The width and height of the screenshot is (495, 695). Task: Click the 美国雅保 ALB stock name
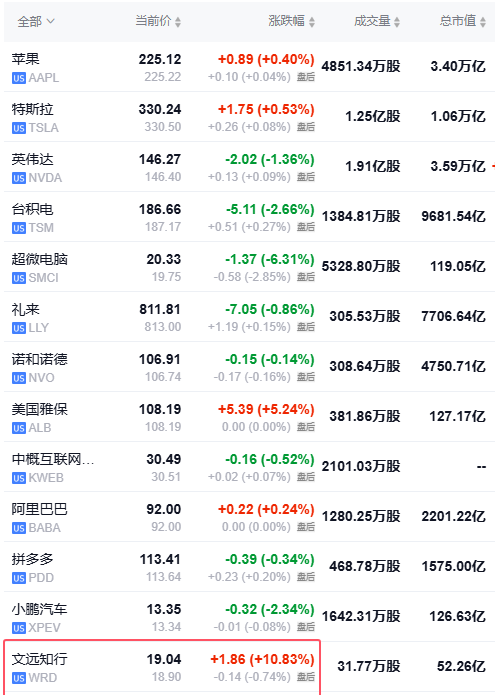tap(39, 409)
